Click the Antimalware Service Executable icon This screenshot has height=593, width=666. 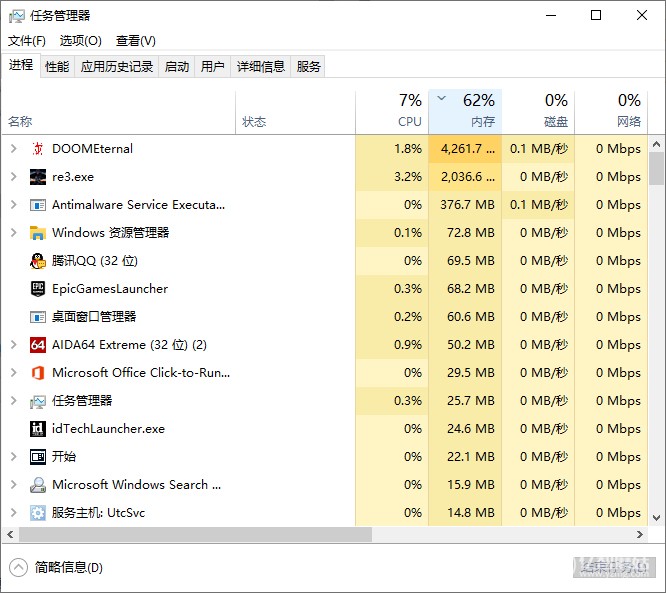coord(38,205)
